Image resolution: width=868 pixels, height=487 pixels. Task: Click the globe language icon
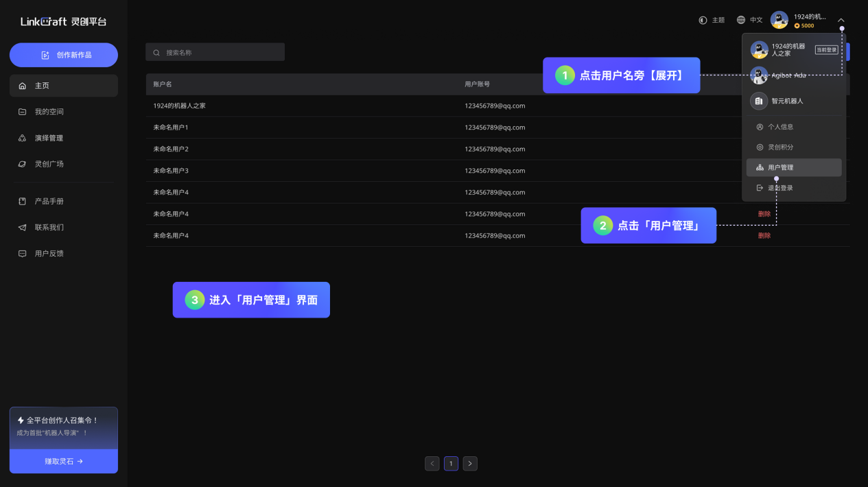coord(741,20)
